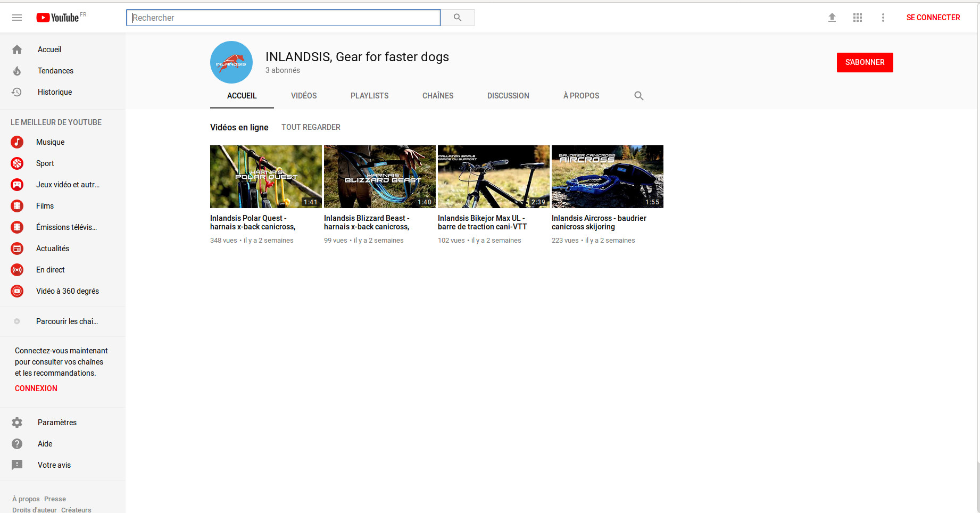Screen dimensions: 980x513
Task: Click the CONNEXION link in sidebar
Action: click(36, 388)
